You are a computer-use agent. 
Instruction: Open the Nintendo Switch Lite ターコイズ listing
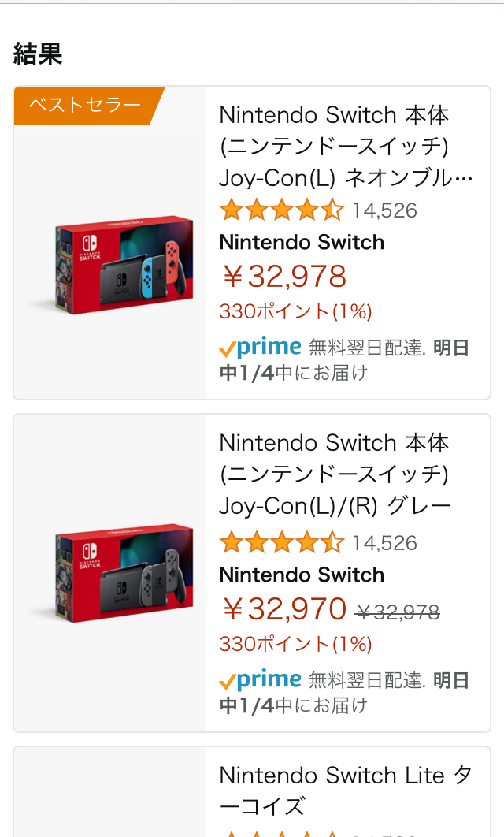(346, 790)
